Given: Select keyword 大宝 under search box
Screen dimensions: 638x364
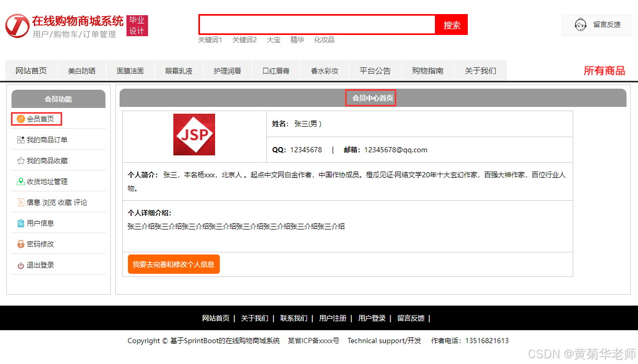Looking at the screenshot, I should (274, 40).
